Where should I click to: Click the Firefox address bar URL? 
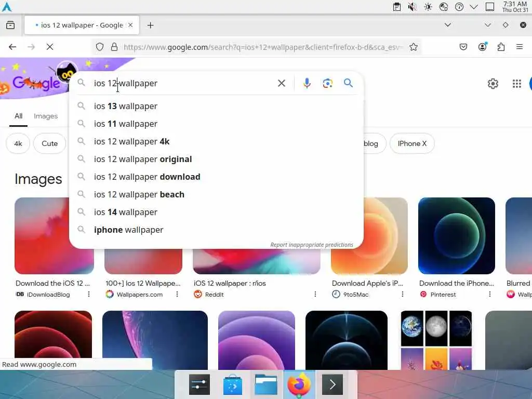pyautogui.click(x=263, y=47)
